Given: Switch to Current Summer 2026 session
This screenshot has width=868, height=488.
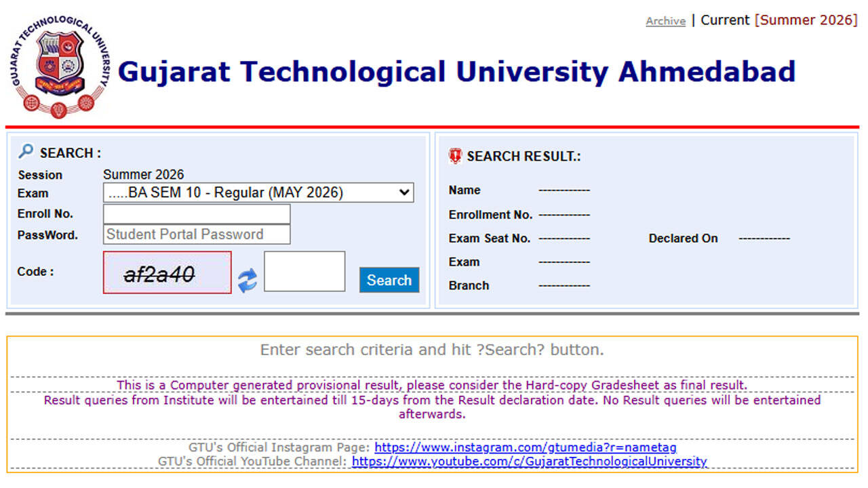Looking at the screenshot, I should point(779,20).
